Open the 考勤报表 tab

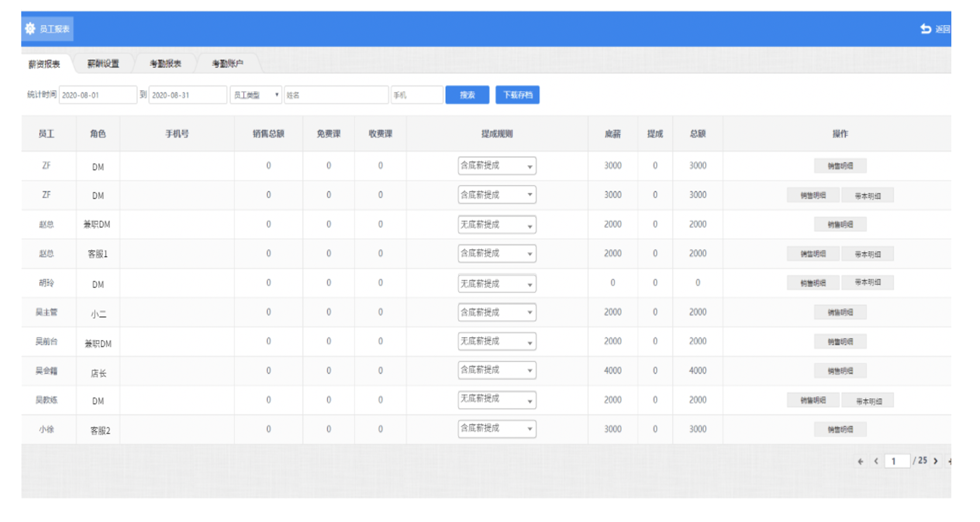[x=165, y=63]
